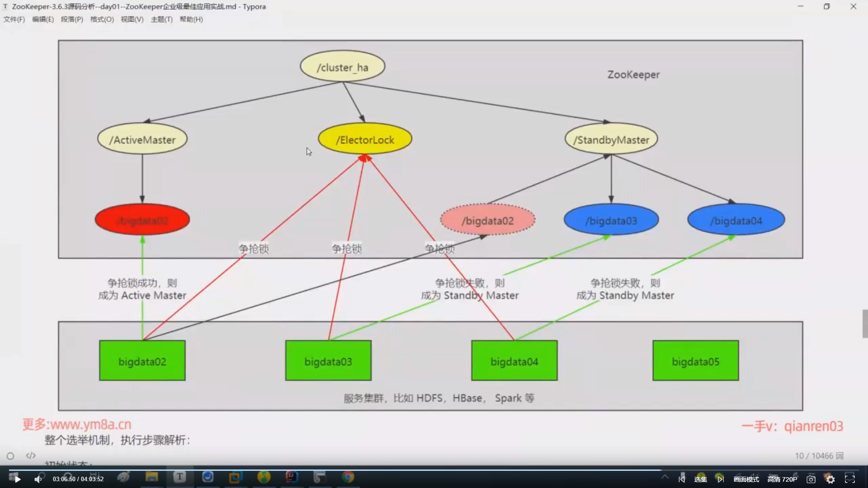Screen dimensions: 868x488
Task: Open the video player settings gear
Action: pos(830,479)
